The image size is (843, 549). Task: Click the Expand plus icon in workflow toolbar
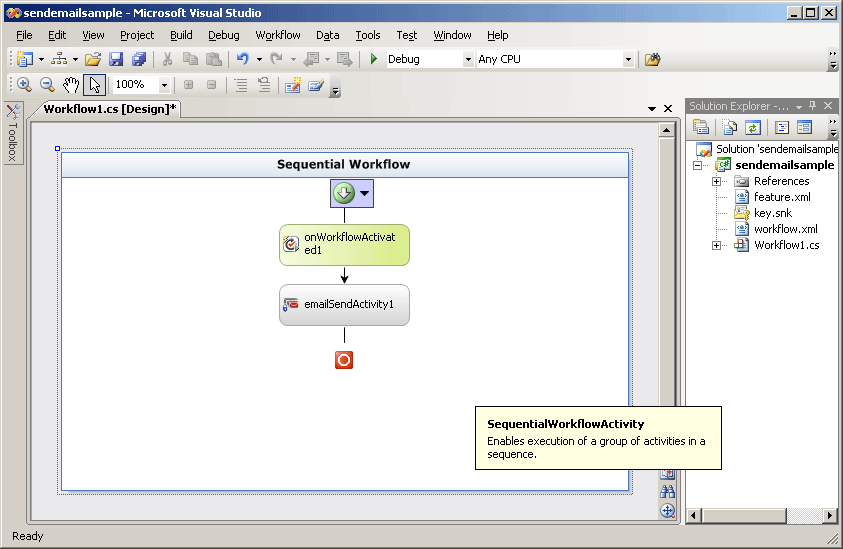click(188, 84)
